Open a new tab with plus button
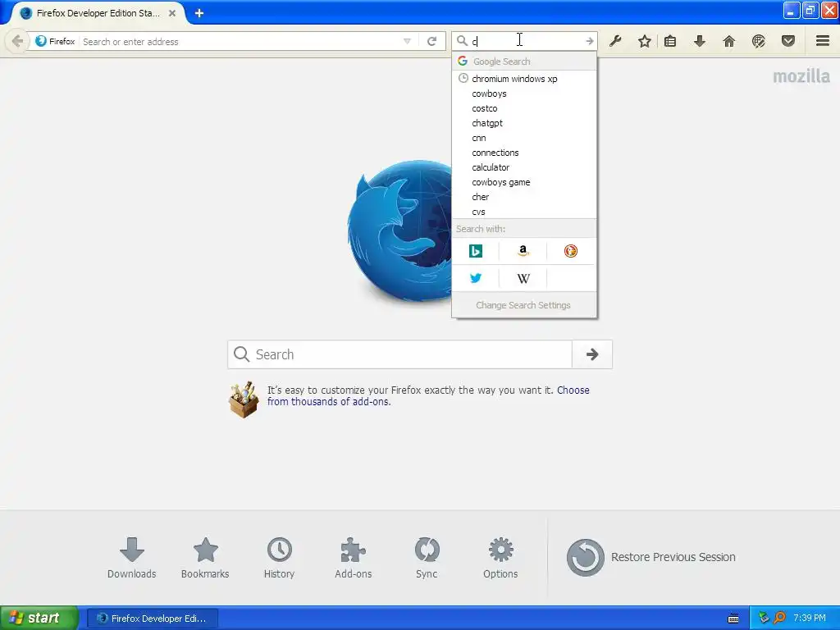Viewport: 840px width, 630px height. tap(199, 13)
